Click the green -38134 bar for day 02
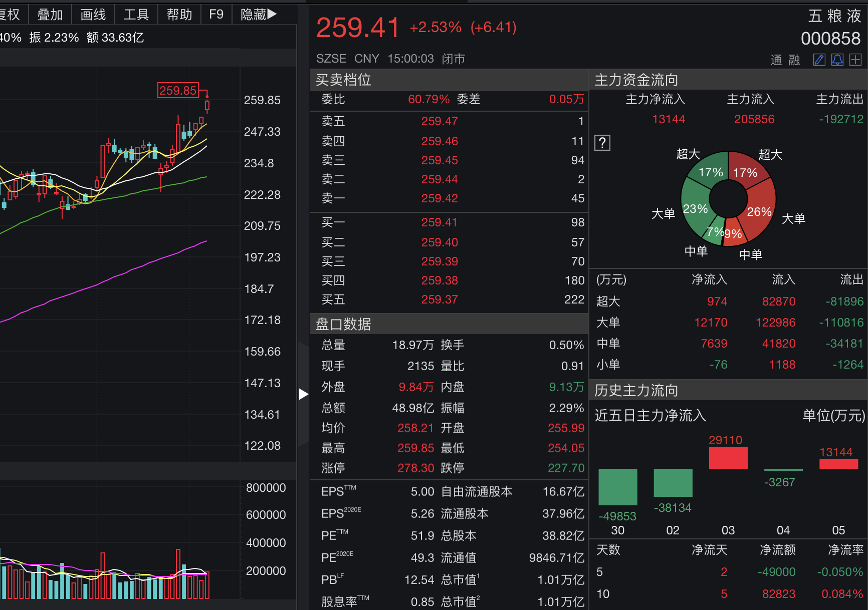Viewport: 868px width, 610px height. tap(673, 483)
